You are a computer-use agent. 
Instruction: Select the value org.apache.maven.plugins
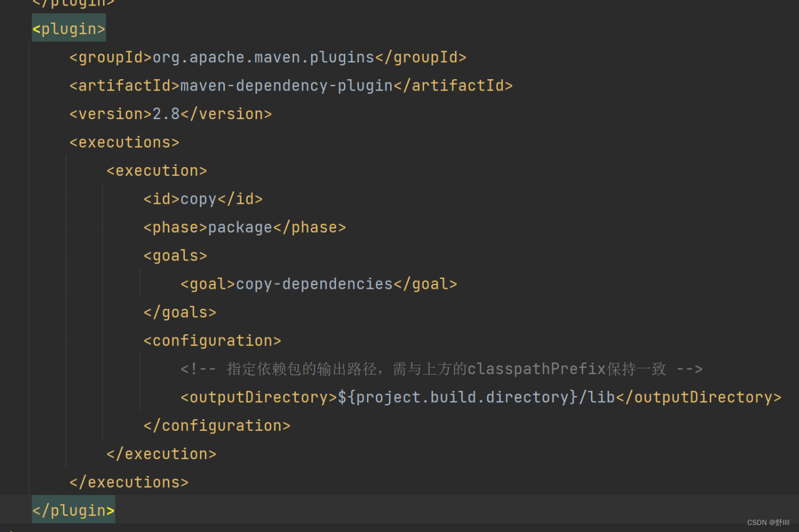(x=263, y=57)
